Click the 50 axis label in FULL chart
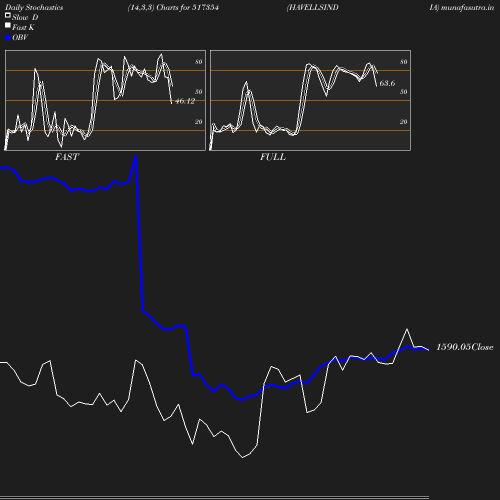 (403, 92)
